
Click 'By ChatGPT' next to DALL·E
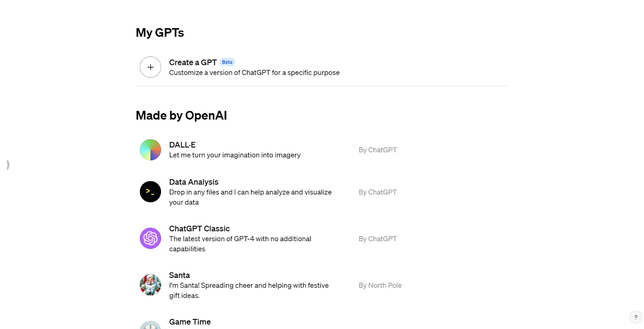point(377,149)
